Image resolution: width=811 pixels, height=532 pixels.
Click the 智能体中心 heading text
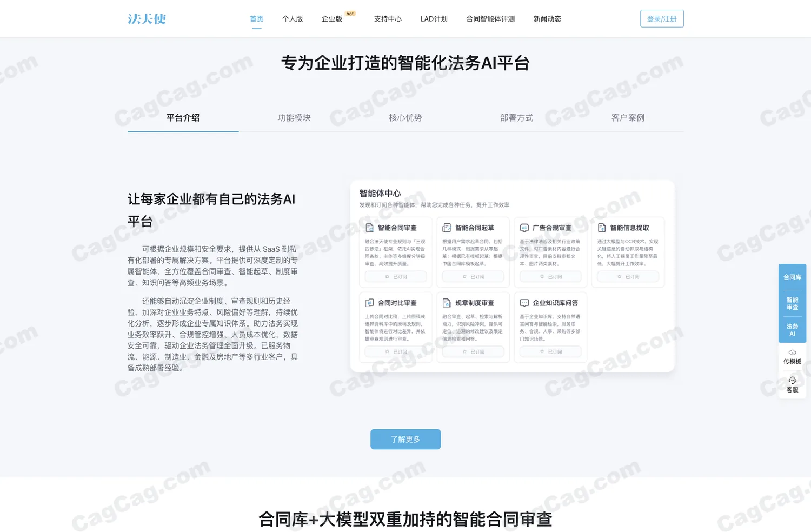[380, 194]
